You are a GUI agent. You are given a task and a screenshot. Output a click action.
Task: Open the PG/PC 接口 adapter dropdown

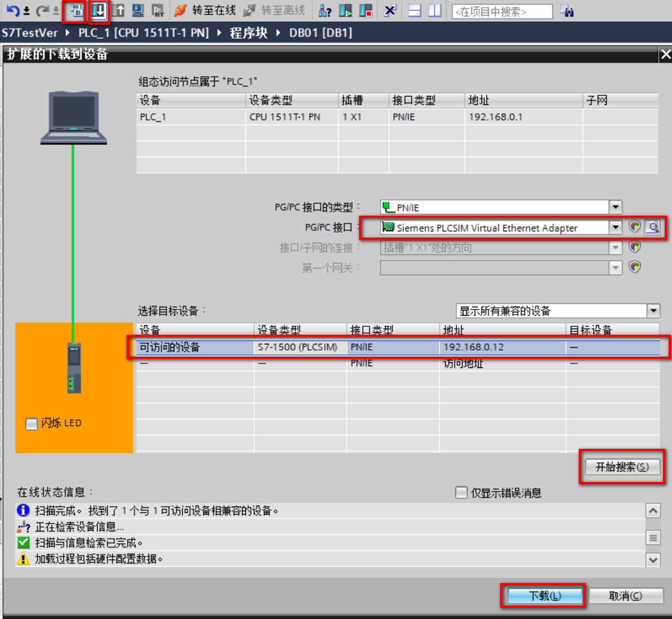615,227
